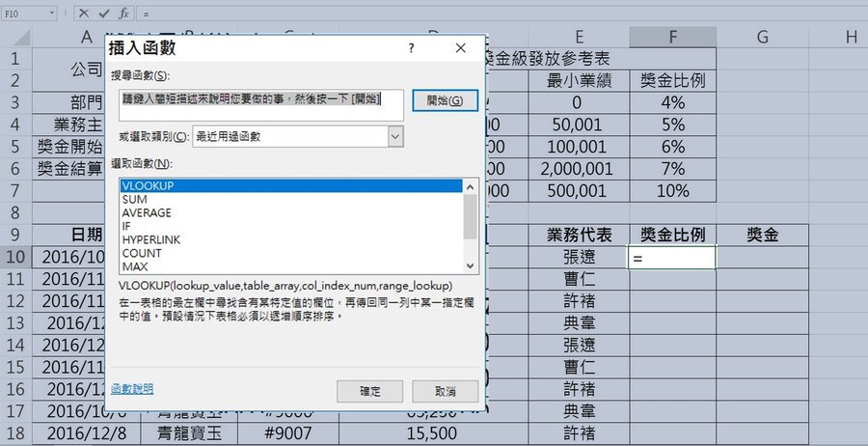
Task: Click the 日期 header cell
Action: coord(69,236)
